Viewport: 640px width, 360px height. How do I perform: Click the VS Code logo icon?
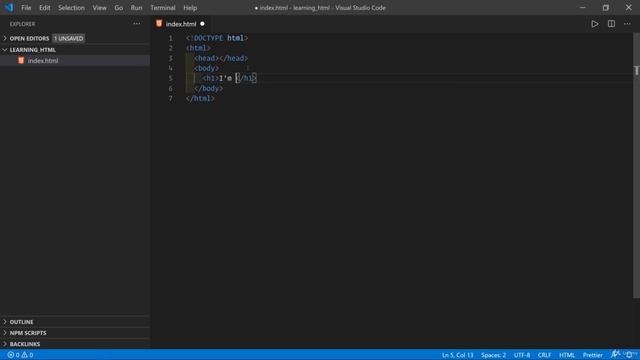click(x=9, y=7)
